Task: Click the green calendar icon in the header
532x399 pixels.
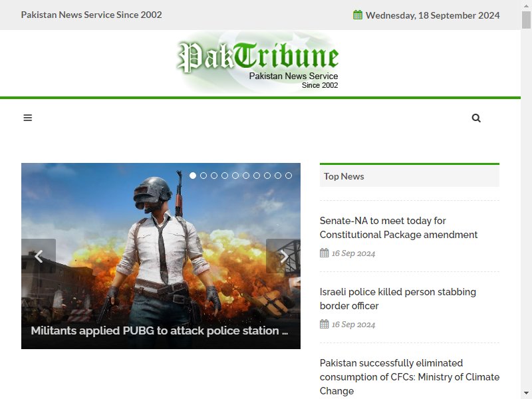Action: click(358, 15)
